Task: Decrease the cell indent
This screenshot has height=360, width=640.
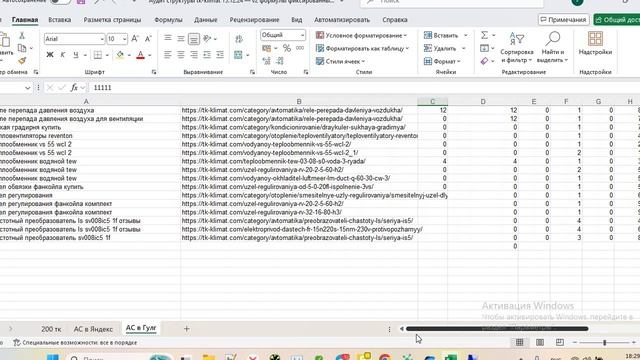Action: point(207,55)
